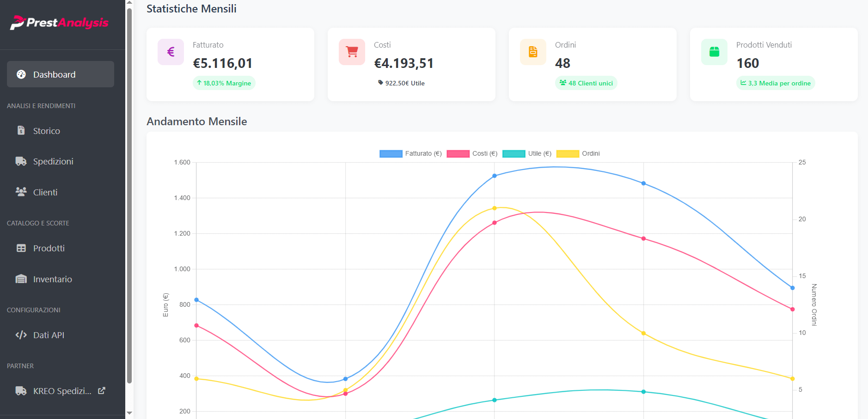The image size is (868, 419).
Task: Select the Storico icon in the sidebar
Action: point(21,130)
